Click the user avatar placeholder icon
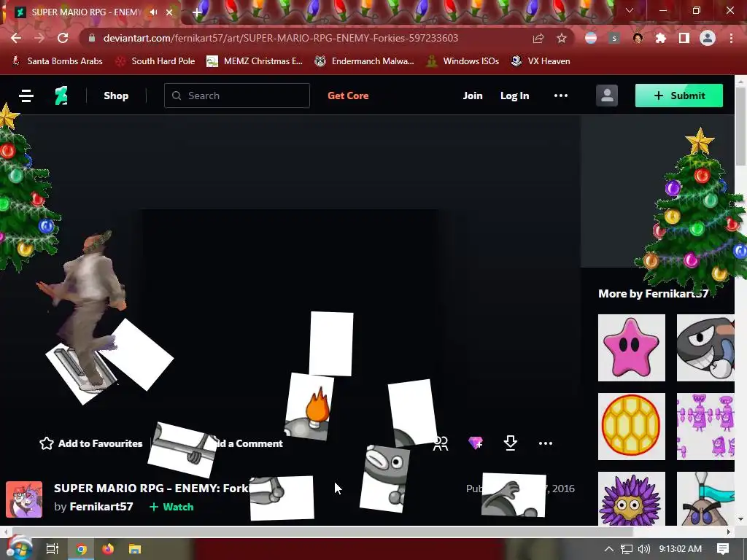 (607, 96)
